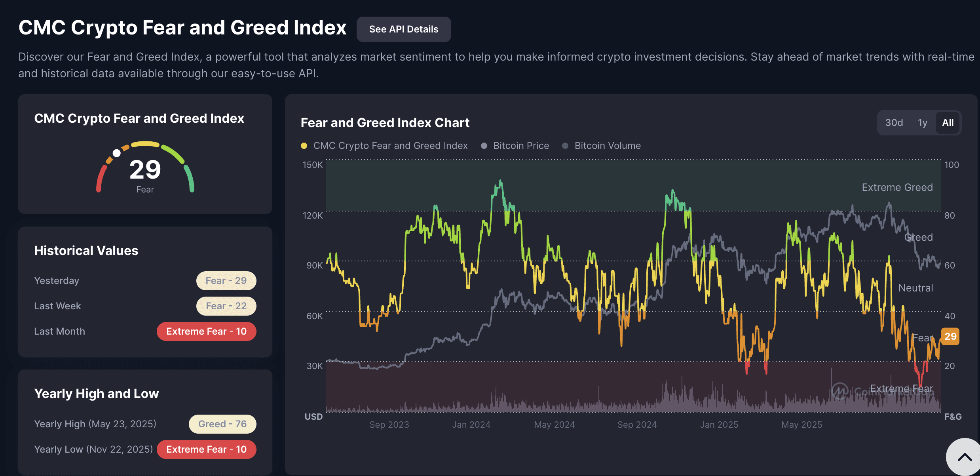Viewport: 980px width, 476px height.
Task: Click Last Month Extreme Fear - 10 badge
Action: (x=206, y=331)
